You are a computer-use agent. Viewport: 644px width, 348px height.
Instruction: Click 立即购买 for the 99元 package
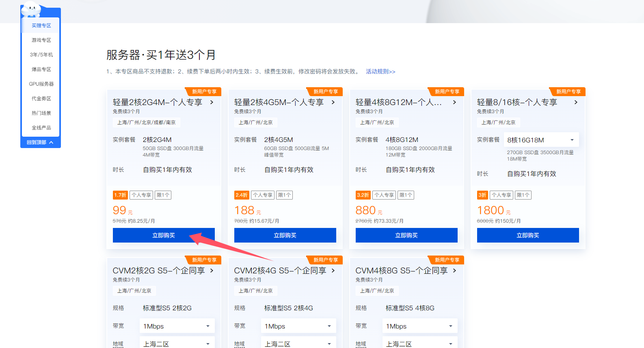pos(164,235)
